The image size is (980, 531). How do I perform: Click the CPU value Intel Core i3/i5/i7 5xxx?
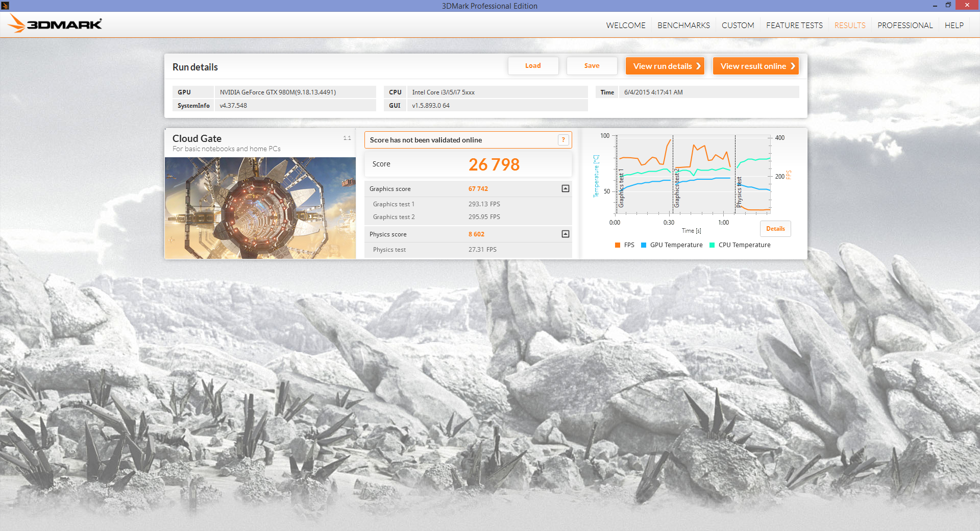(x=444, y=92)
